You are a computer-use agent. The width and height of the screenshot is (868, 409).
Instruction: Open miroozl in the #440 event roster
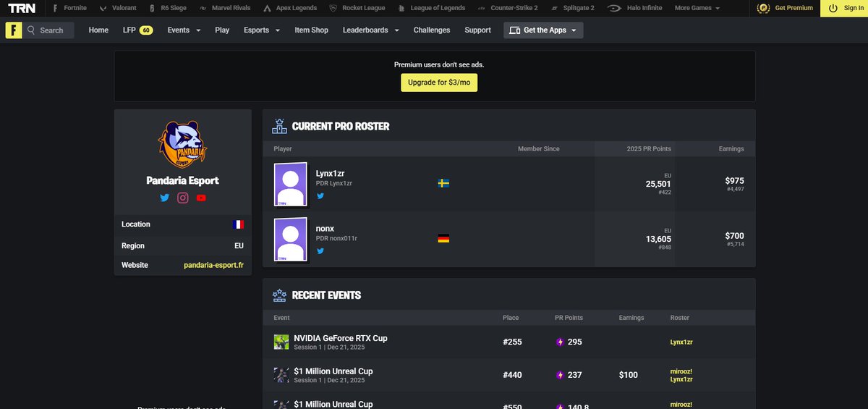(681, 371)
